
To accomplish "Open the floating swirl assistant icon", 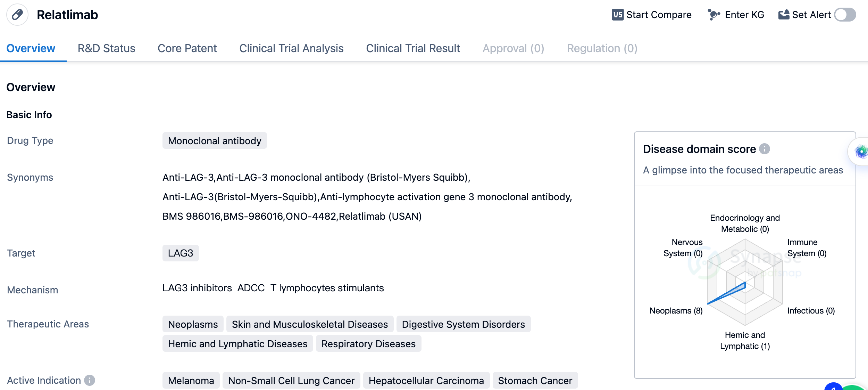I will [x=861, y=152].
